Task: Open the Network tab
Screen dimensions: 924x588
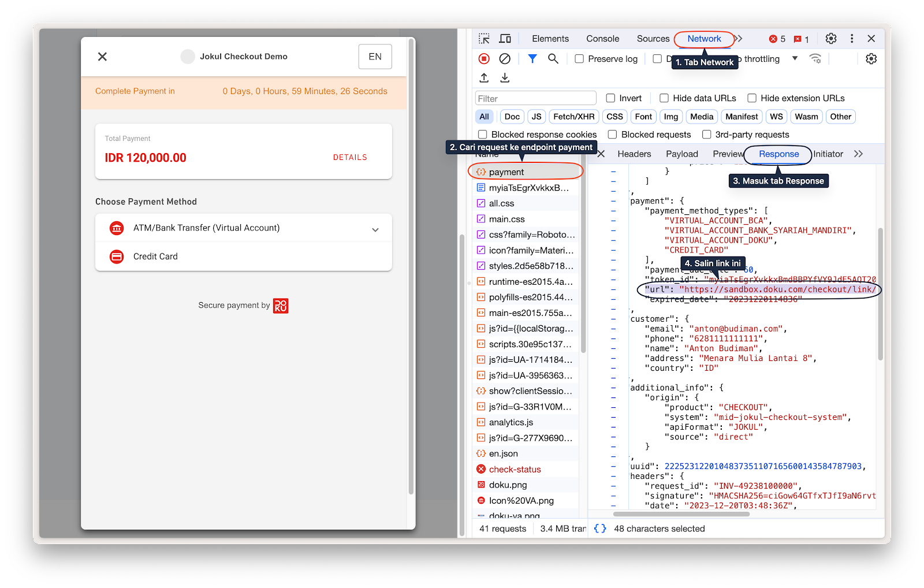Action: (704, 39)
